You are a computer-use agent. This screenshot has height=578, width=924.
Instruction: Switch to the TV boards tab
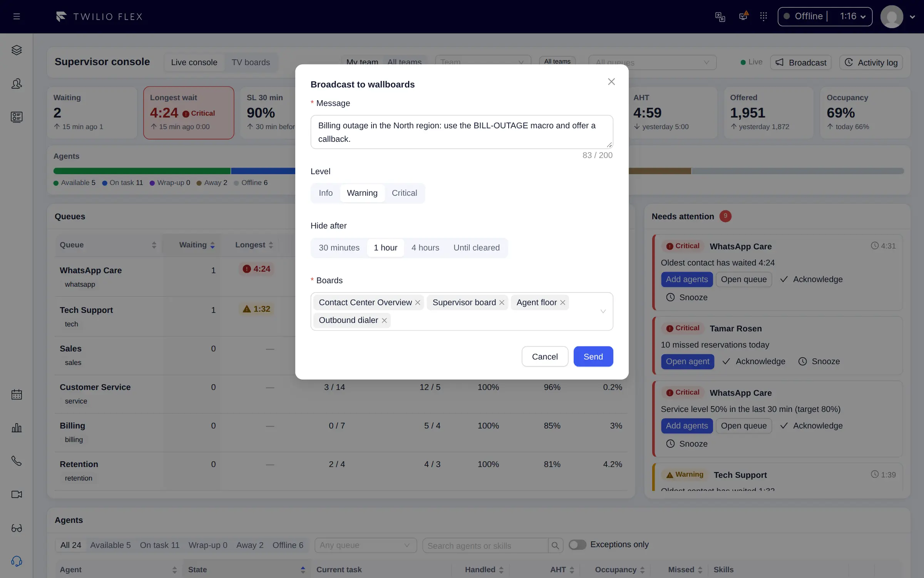(x=251, y=62)
